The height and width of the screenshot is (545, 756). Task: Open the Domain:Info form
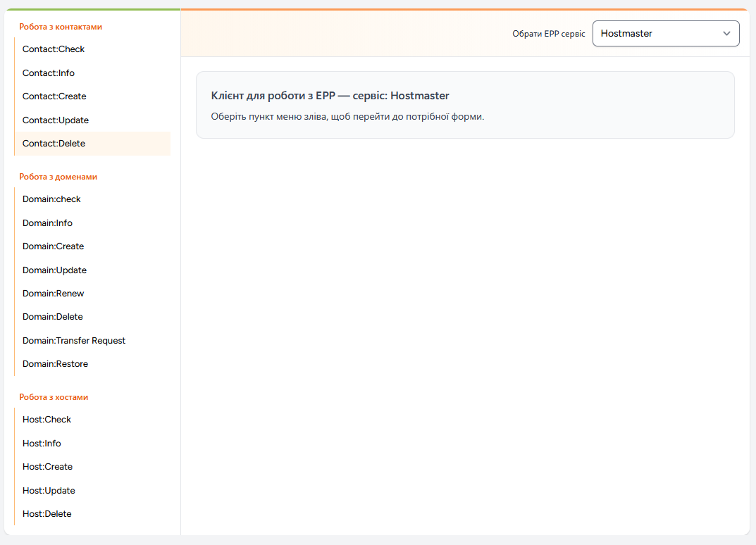[x=47, y=223]
